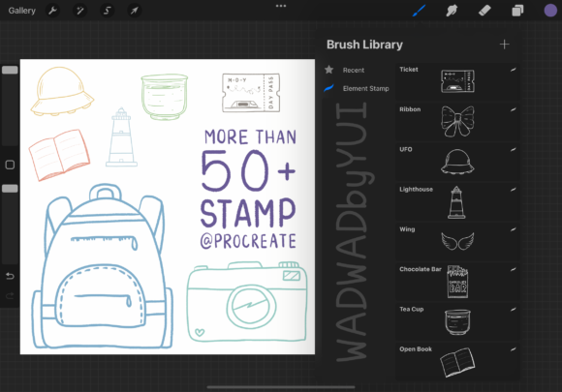Click the stroke icon on the UFO row
Image resolution: width=562 pixels, height=392 pixels.
pyautogui.click(x=513, y=150)
